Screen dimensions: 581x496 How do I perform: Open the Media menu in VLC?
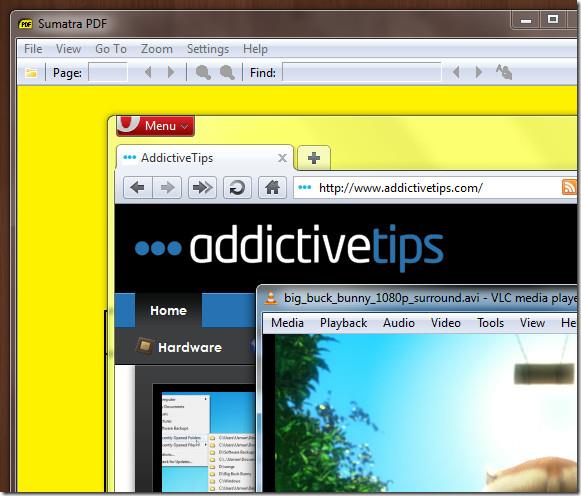287,323
